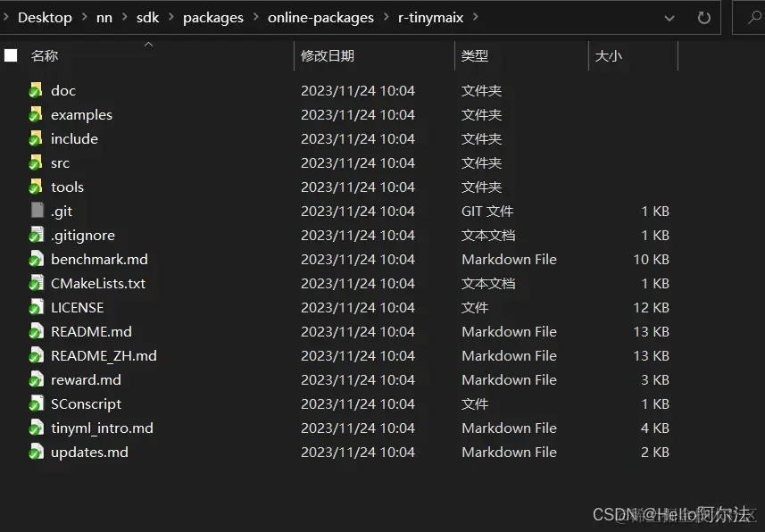Click the .git file icon
The width and height of the screenshot is (765, 532).
coord(37,211)
